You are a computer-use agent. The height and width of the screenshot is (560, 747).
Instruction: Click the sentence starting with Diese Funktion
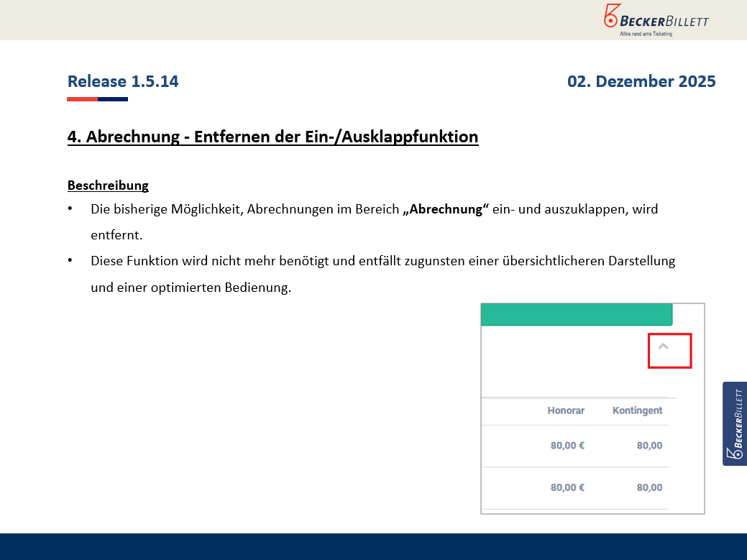(x=382, y=261)
